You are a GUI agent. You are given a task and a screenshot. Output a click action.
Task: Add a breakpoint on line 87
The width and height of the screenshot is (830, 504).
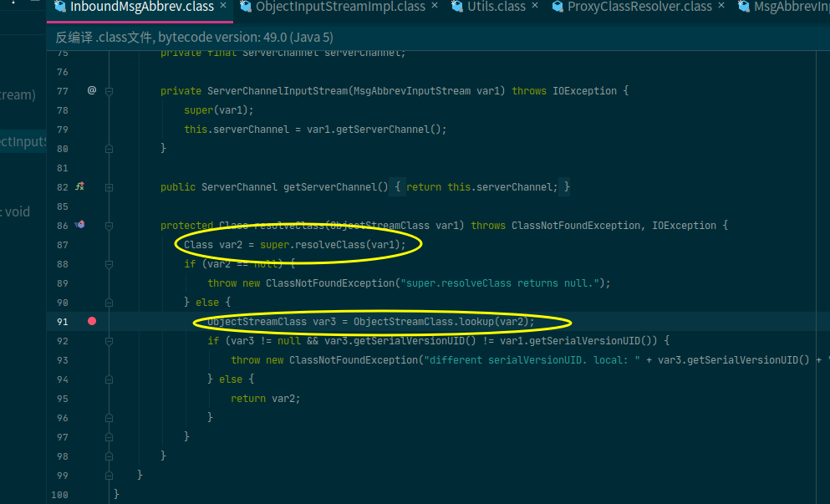tap(92, 245)
